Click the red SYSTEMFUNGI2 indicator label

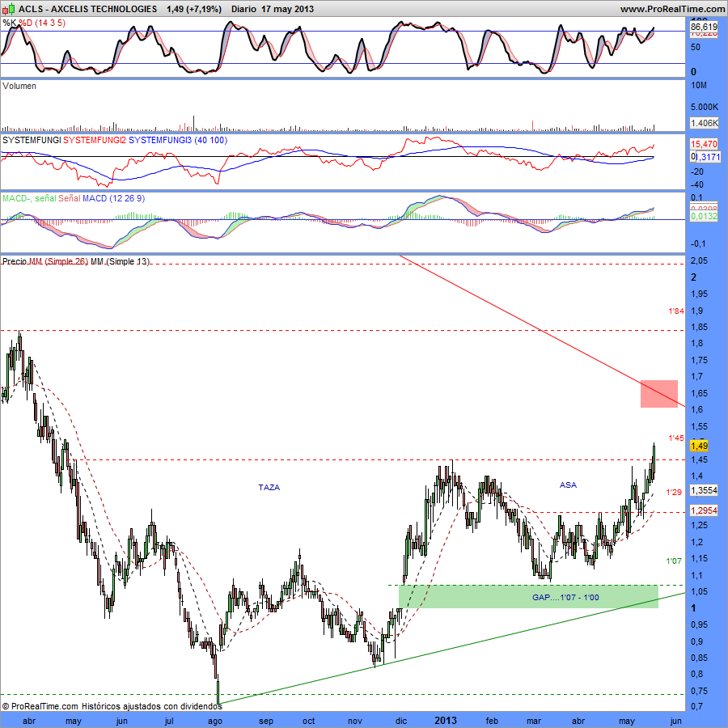95,140
